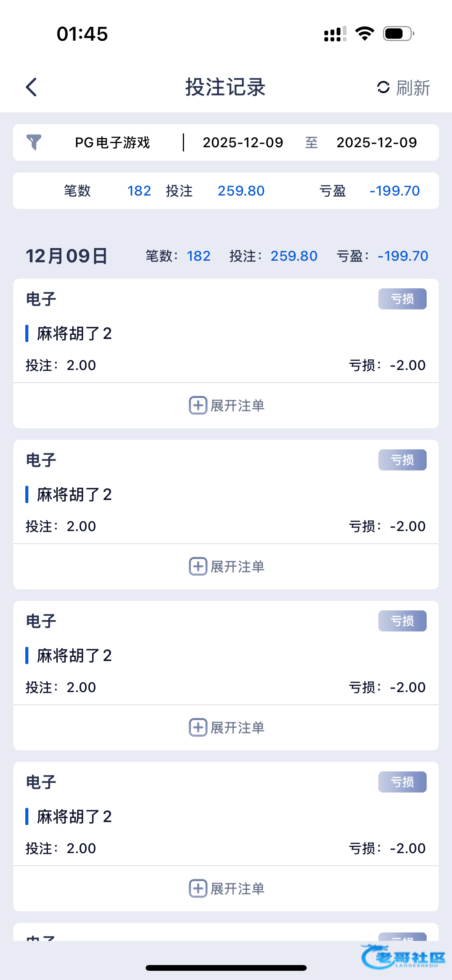
Task: Tap the back arrow icon
Action: click(x=31, y=87)
